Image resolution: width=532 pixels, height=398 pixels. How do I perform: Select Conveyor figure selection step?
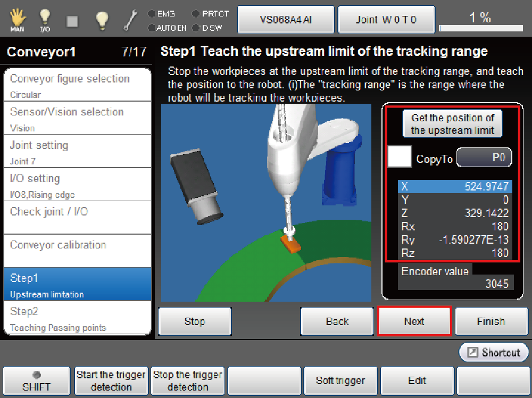[x=77, y=85]
